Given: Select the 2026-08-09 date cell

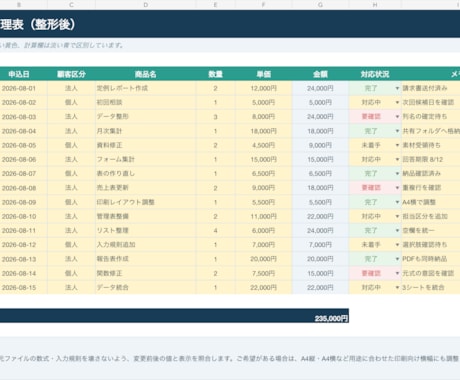Looking at the screenshot, I should tap(23, 202).
